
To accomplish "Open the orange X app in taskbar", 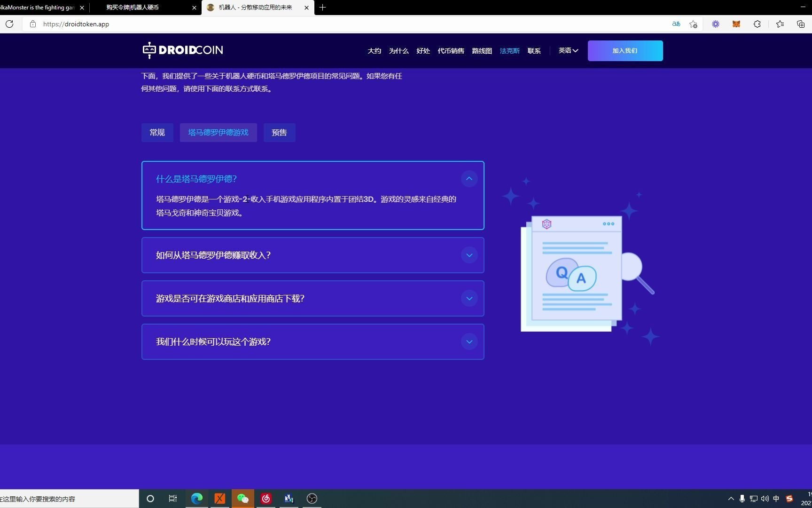I will point(219,499).
